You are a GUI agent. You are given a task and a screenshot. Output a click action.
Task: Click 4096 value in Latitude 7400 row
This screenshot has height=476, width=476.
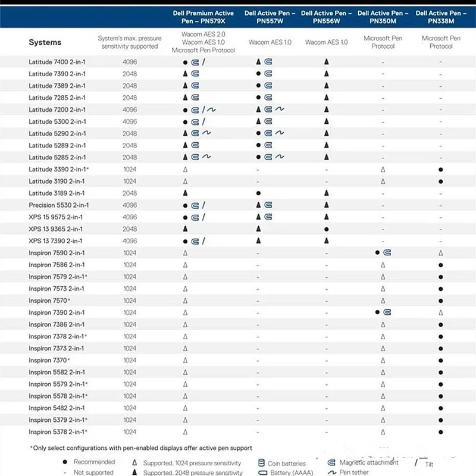(130, 62)
